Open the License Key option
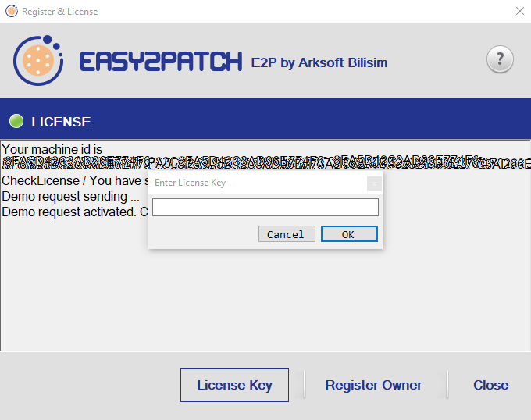Image resolution: width=531 pixels, height=420 pixels. tap(234, 385)
